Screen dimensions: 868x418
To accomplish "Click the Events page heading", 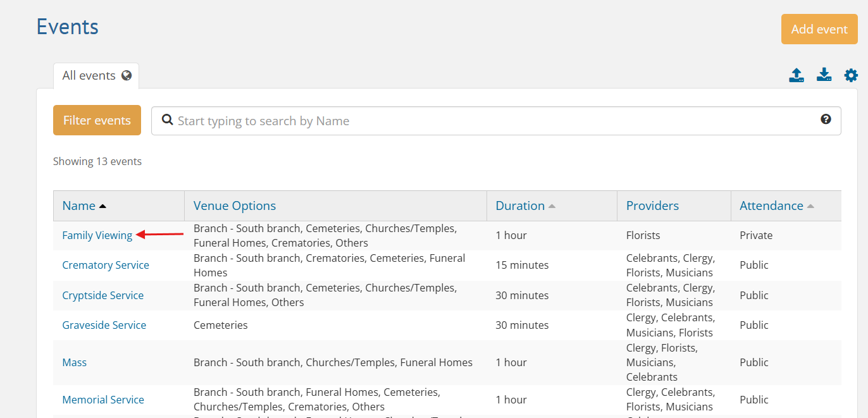I will tap(68, 27).
